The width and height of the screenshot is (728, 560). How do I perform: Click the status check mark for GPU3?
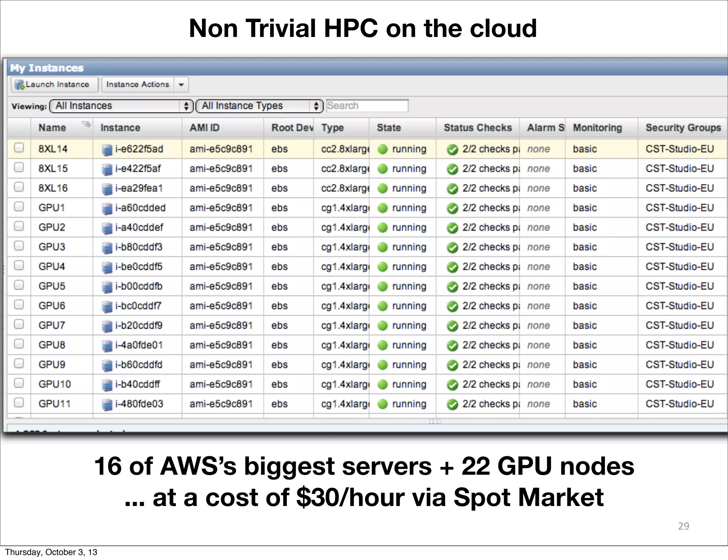[x=453, y=248]
